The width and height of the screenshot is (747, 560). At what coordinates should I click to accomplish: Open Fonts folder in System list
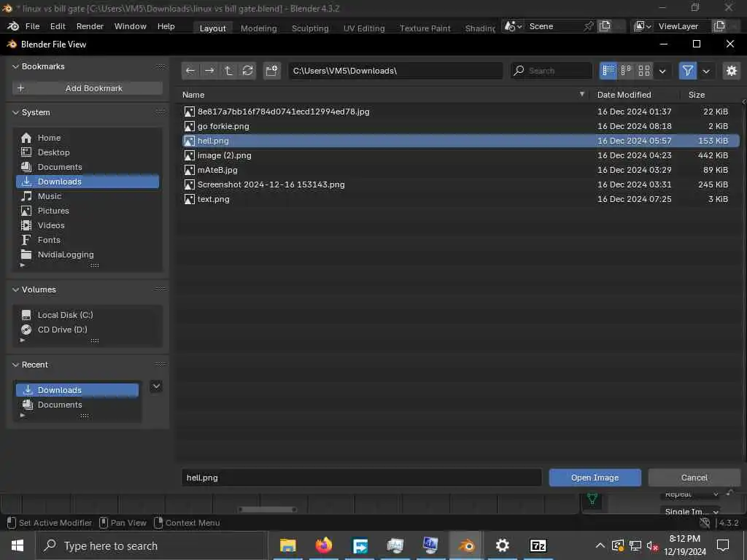[88, 240]
